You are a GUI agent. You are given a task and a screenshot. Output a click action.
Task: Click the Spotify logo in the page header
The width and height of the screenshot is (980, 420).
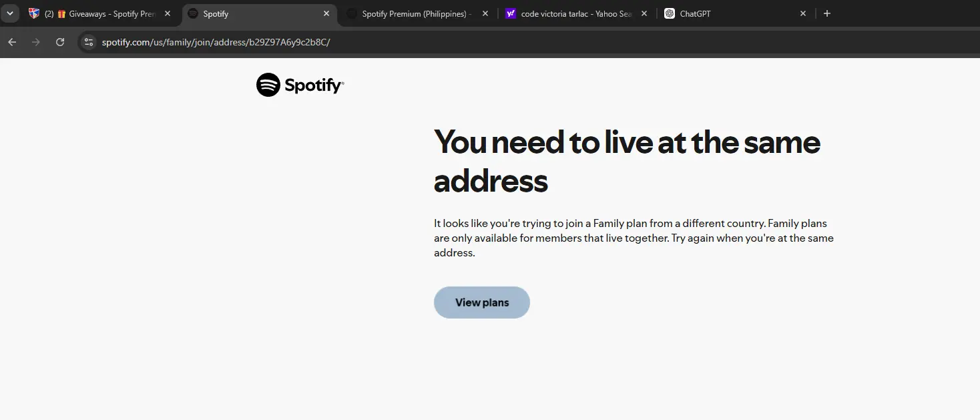(x=300, y=85)
